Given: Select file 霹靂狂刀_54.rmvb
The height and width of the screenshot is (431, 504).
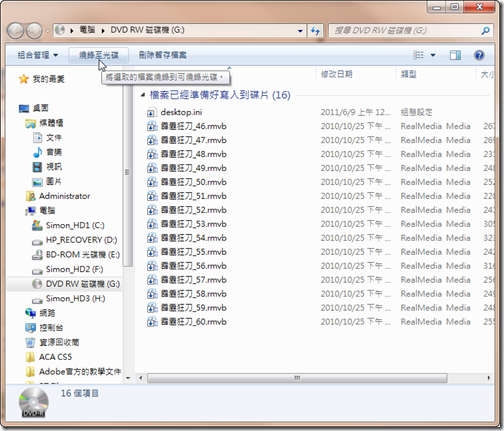Looking at the screenshot, I should 187,238.
